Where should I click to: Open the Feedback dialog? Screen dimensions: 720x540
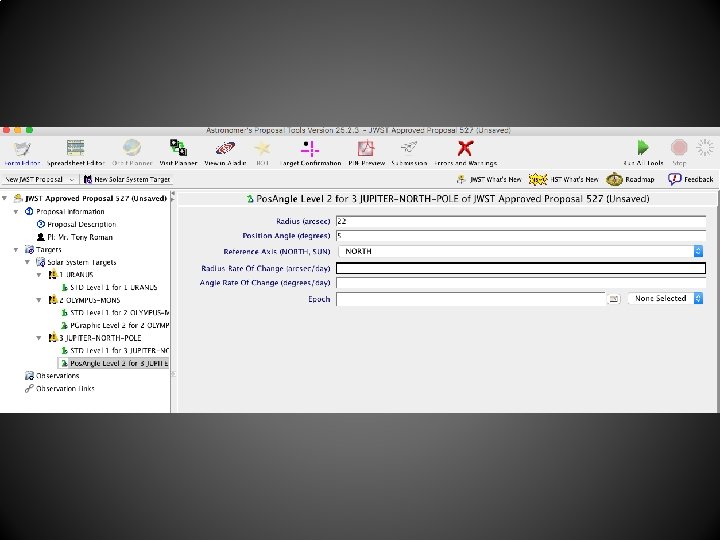click(691, 180)
